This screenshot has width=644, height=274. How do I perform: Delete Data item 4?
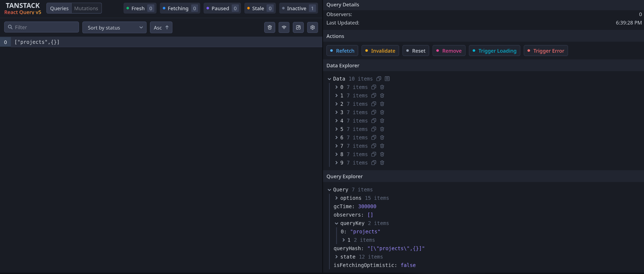point(382,121)
